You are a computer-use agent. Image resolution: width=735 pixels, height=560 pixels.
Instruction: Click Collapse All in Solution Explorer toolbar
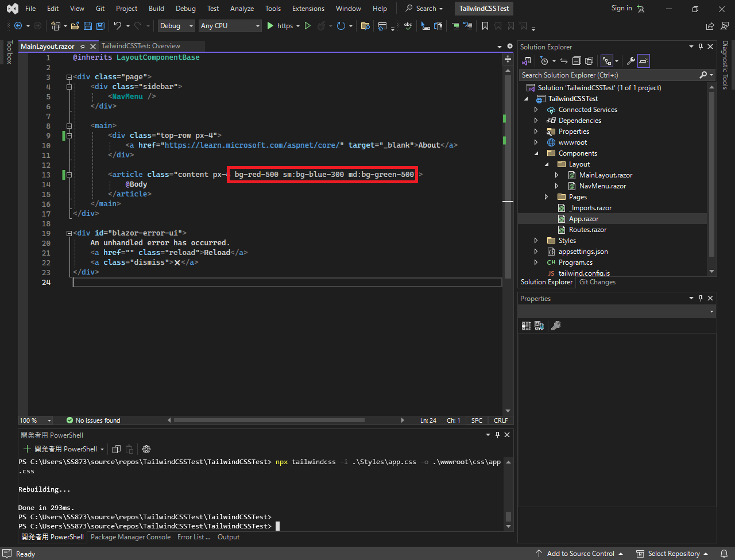pyautogui.click(x=577, y=61)
